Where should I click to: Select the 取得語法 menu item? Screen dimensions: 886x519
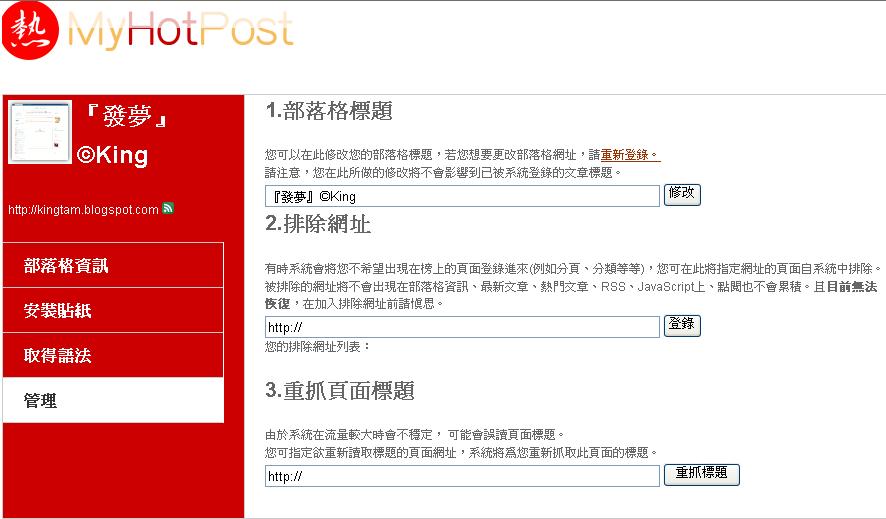pyautogui.click(x=113, y=355)
